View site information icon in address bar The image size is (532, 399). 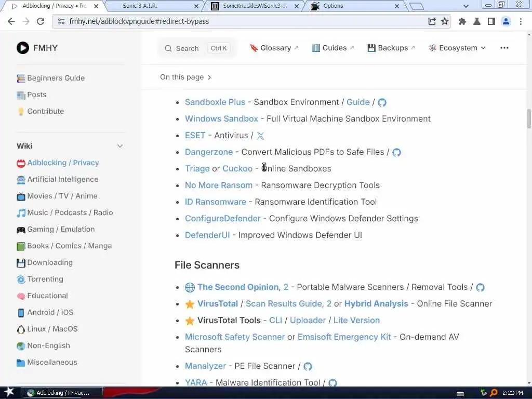click(61, 21)
